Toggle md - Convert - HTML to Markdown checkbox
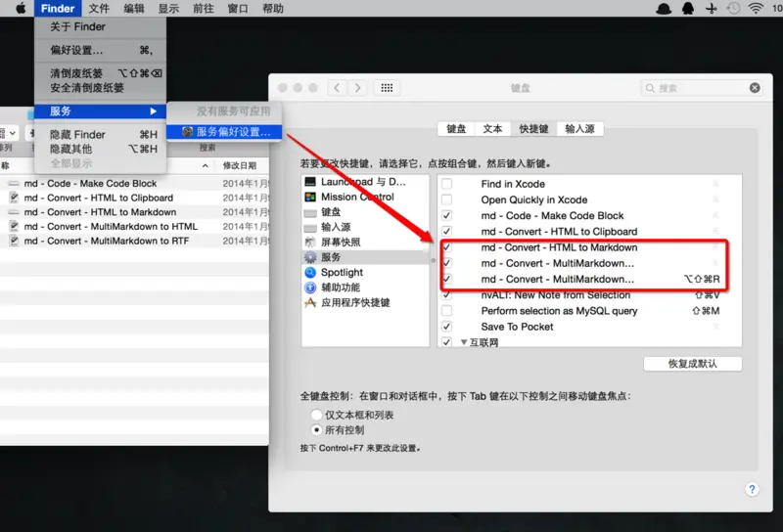Viewport: 783px width, 532px height. (447, 247)
